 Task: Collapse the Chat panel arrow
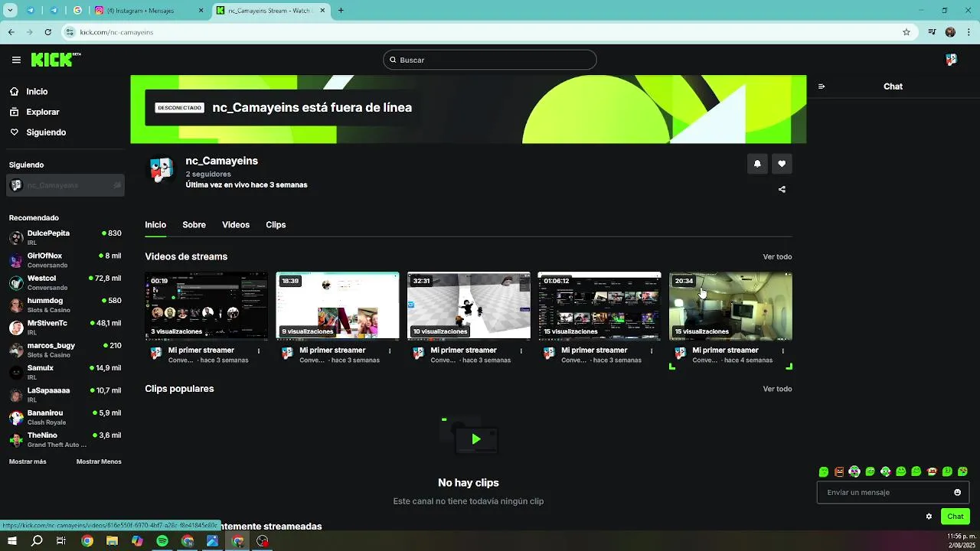point(822,86)
